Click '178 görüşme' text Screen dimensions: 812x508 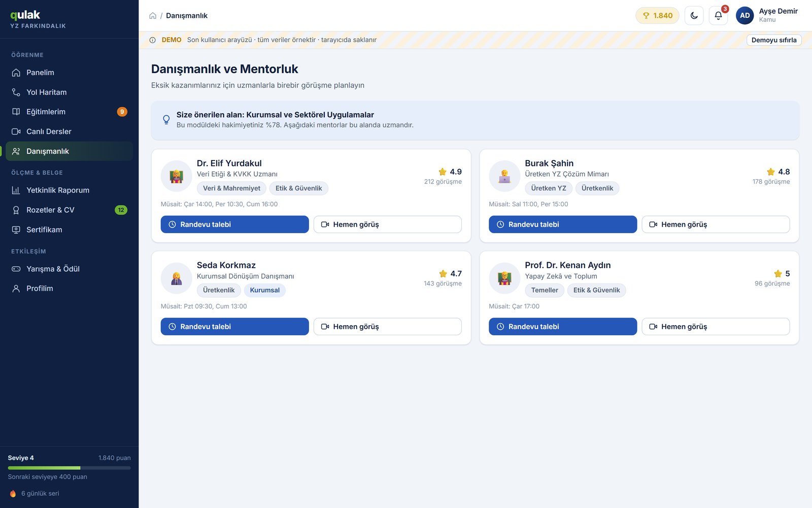coord(771,182)
